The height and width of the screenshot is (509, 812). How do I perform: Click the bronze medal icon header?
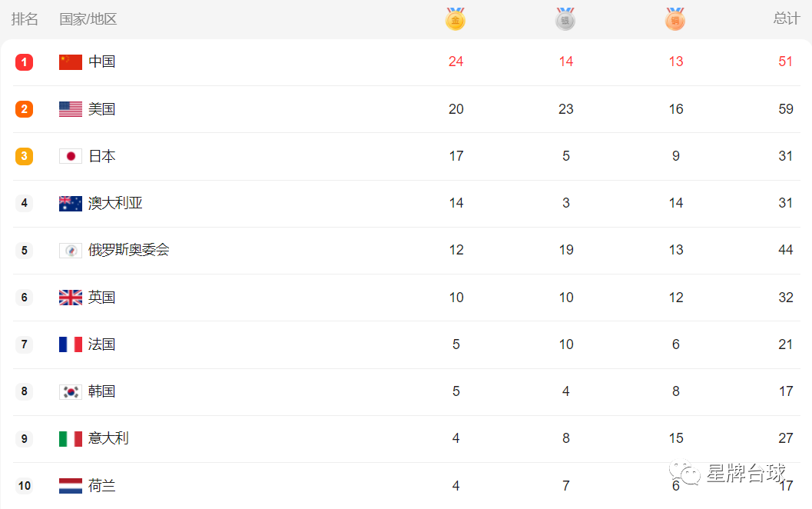point(675,19)
